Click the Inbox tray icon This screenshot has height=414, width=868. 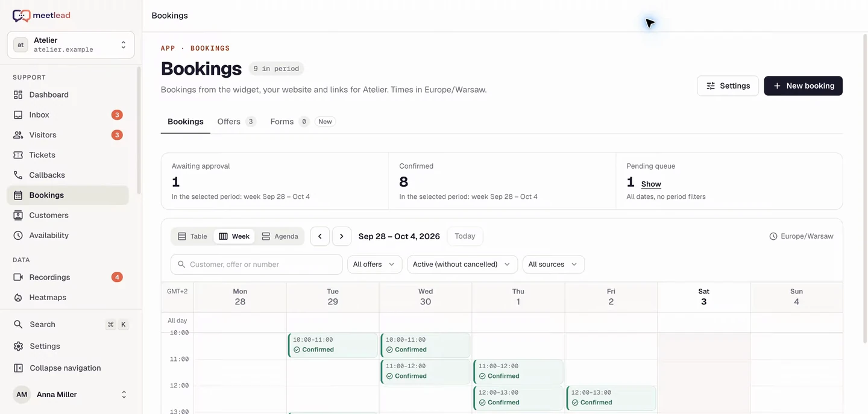tap(18, 114)
